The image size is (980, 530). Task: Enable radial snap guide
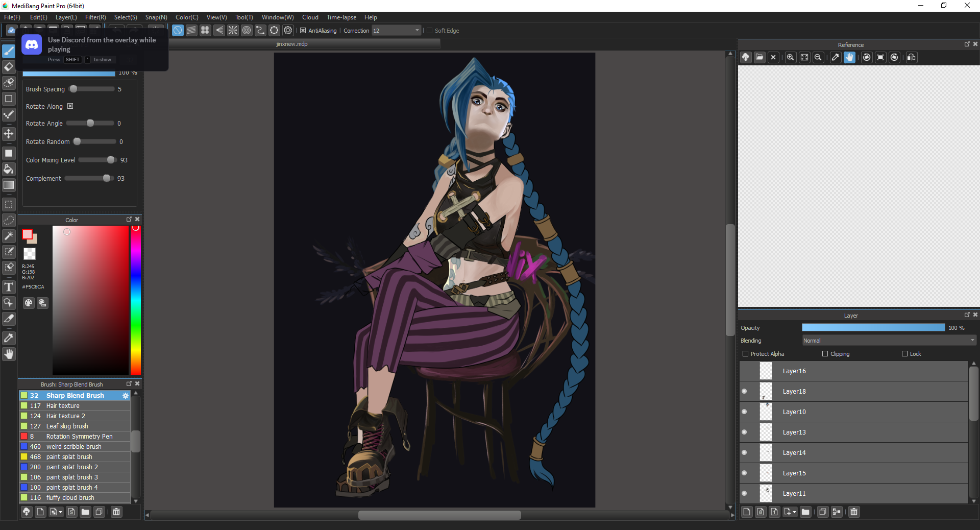[233, 30]
